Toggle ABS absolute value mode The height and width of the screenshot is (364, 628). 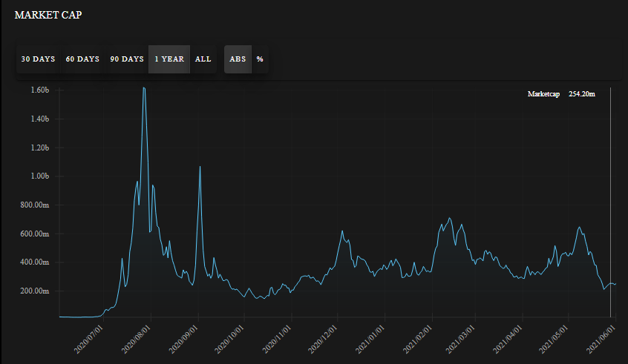point(238,59)
